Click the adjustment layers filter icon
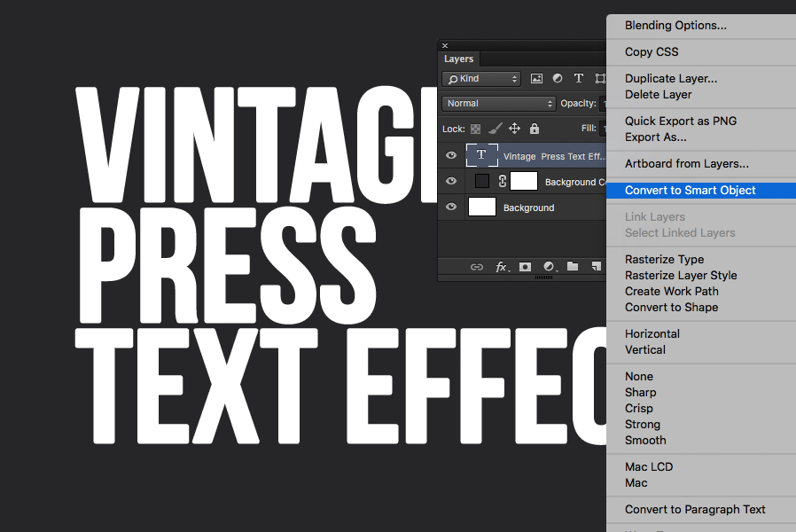 coord(557,78)
